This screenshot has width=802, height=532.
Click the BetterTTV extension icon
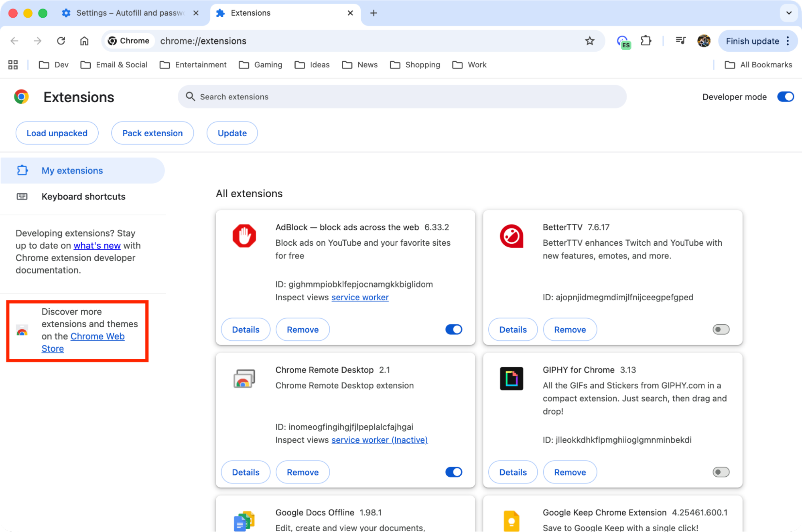[512, 236]
